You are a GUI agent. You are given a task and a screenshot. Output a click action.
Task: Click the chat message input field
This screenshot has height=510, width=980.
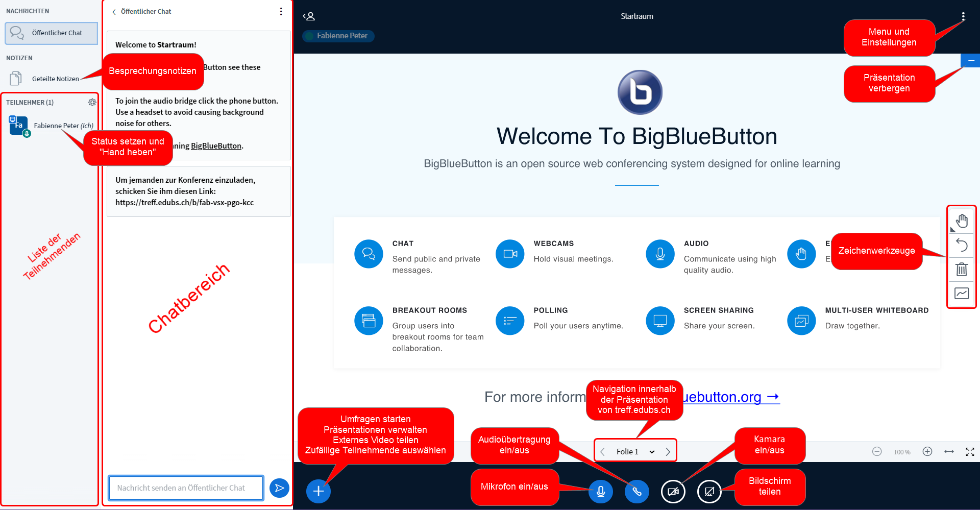[x=186, y=488]
